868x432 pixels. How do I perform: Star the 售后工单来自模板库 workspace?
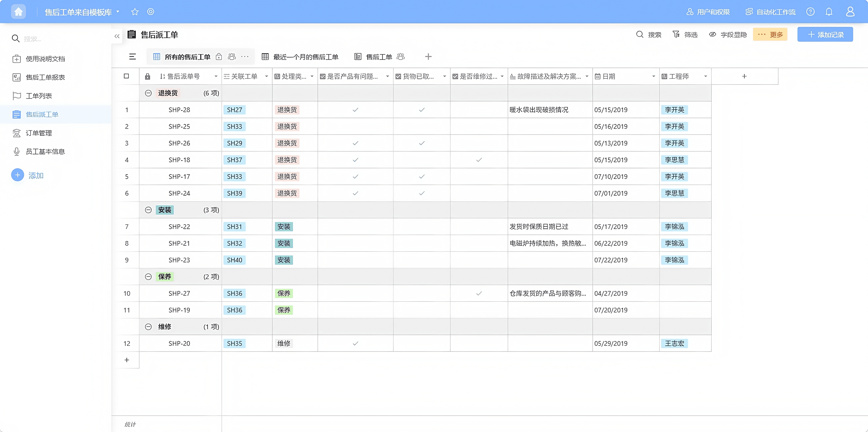click(135, 12)
